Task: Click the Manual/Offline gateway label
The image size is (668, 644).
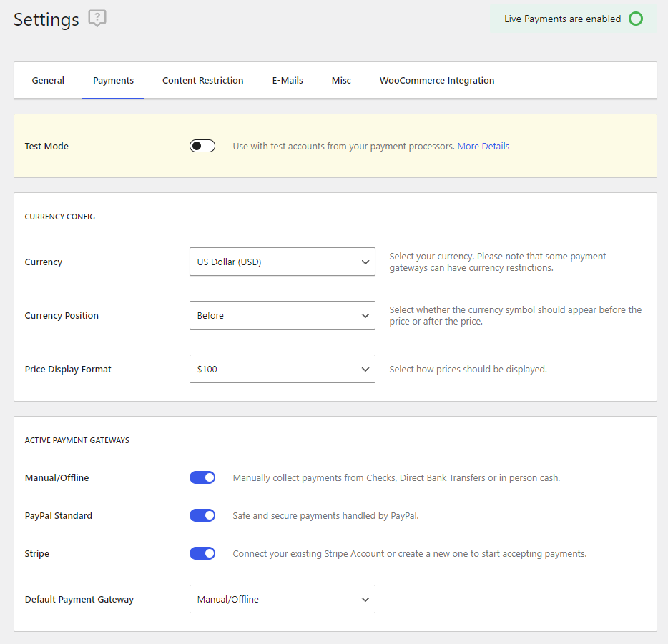Action: 57,477
